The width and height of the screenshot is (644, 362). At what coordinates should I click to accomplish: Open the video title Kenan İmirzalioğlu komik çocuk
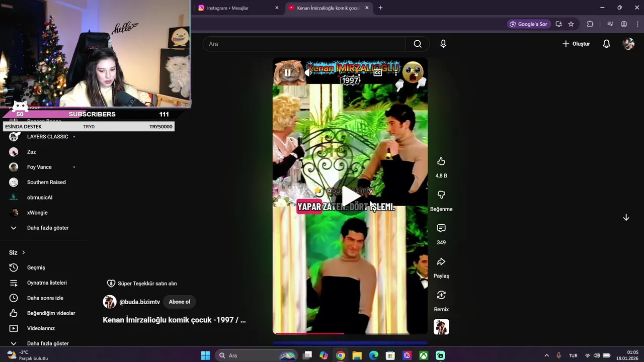tap(174, 320)
